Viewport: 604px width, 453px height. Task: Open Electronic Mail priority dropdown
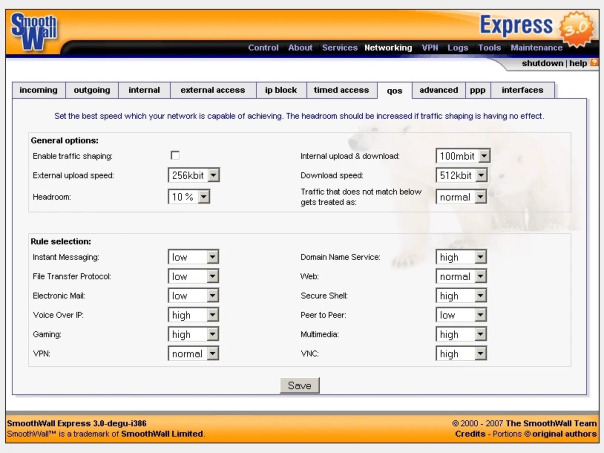click(x=193, y=295)
